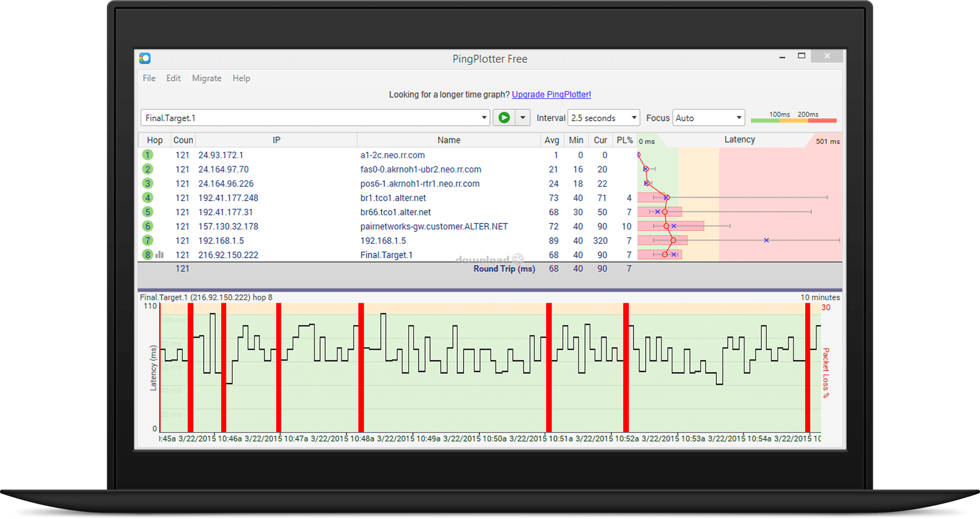Click the PingPlotter app icon in title bar
Viewport: 980px width, 519px height.
click(x=145, y=58)
